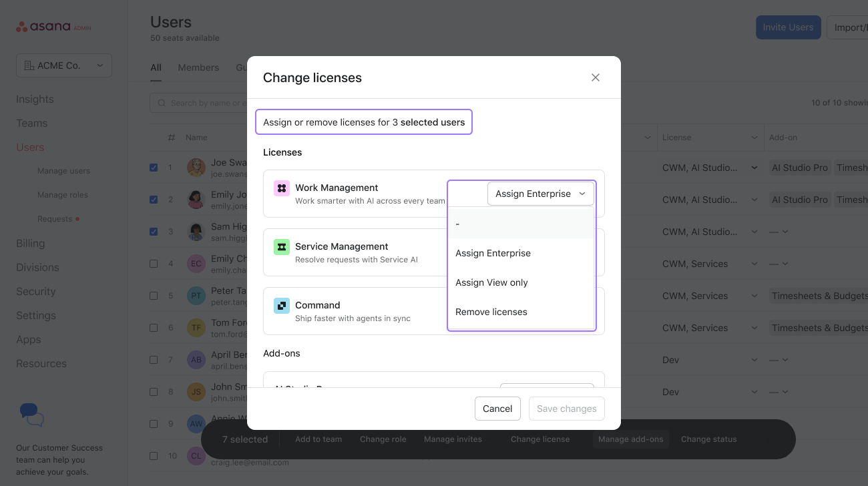
Task: Select Assign View only from the menu
Action: (521, 282)
